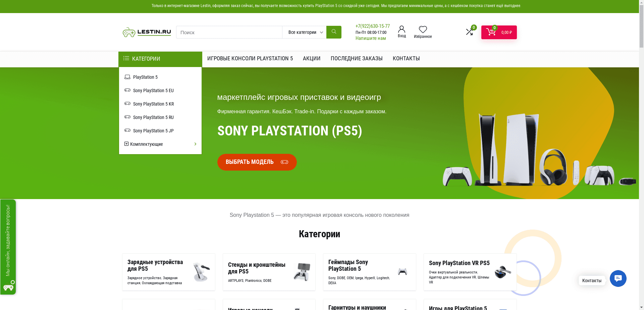Open Последние заказы menu item
Image resolution: width=644 pixels, height=310 pixels.
pyautogui.click(x=357, y=59)
